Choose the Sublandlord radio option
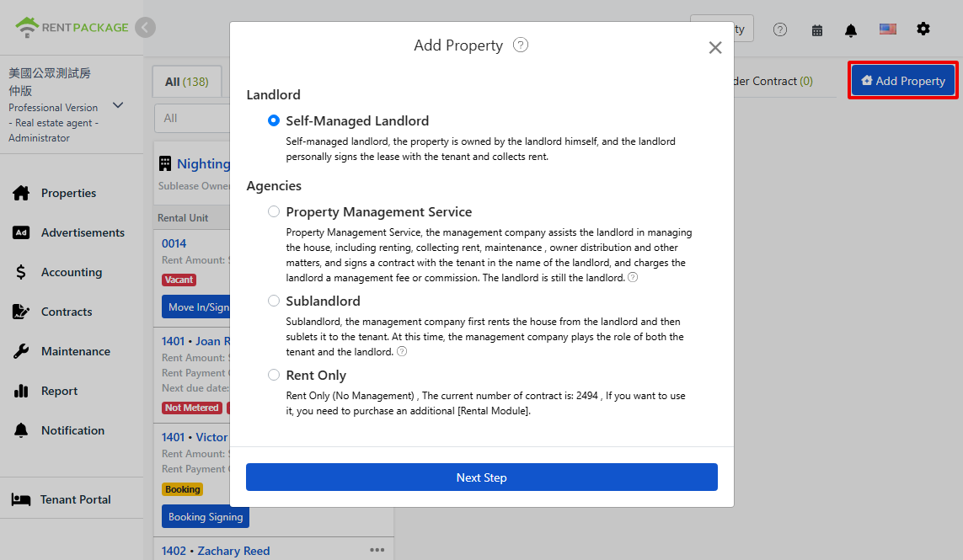 273,301
